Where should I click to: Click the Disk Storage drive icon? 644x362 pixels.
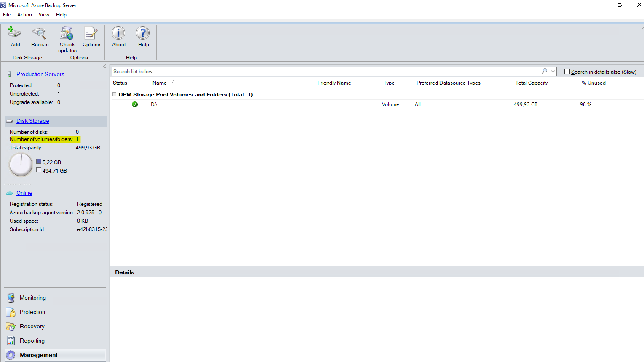click(x=9, y=121)
